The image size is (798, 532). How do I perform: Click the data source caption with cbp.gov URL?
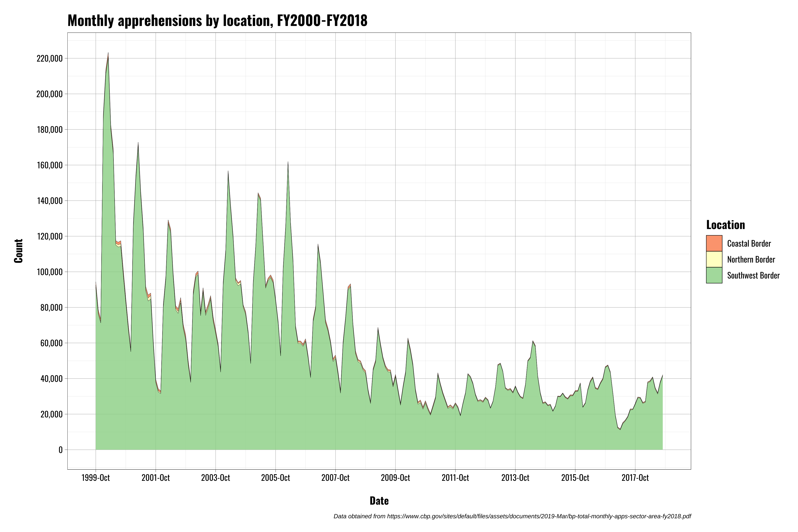[512, 516]
